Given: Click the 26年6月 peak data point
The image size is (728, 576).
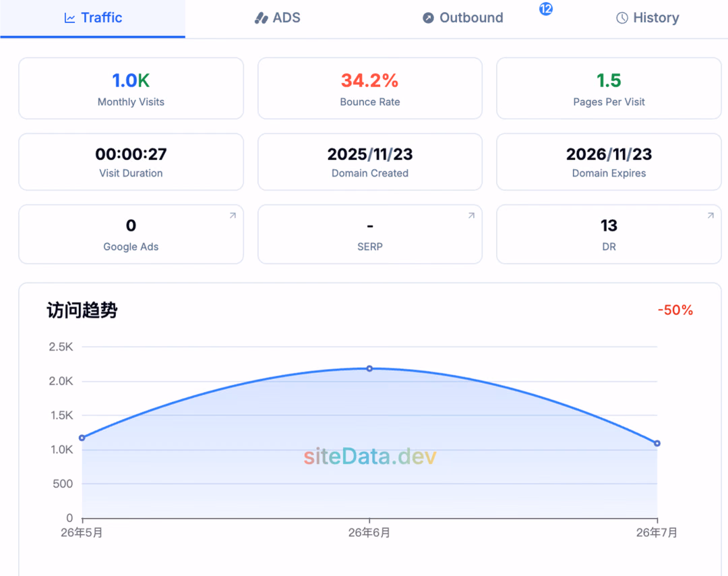Looking at the screenshot, I should [369, 368].
